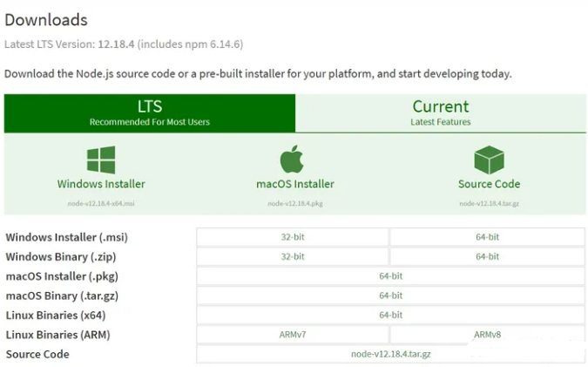Click the Source Code row label
Image resolution: width=588 pixels, height=367 pixels.
click(37, 355)
